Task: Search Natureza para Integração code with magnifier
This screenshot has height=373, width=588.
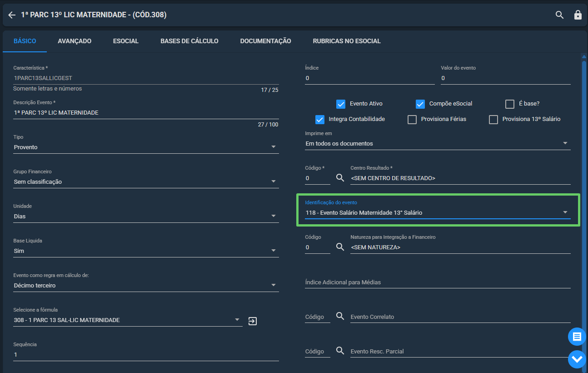Action: point(340,247)
